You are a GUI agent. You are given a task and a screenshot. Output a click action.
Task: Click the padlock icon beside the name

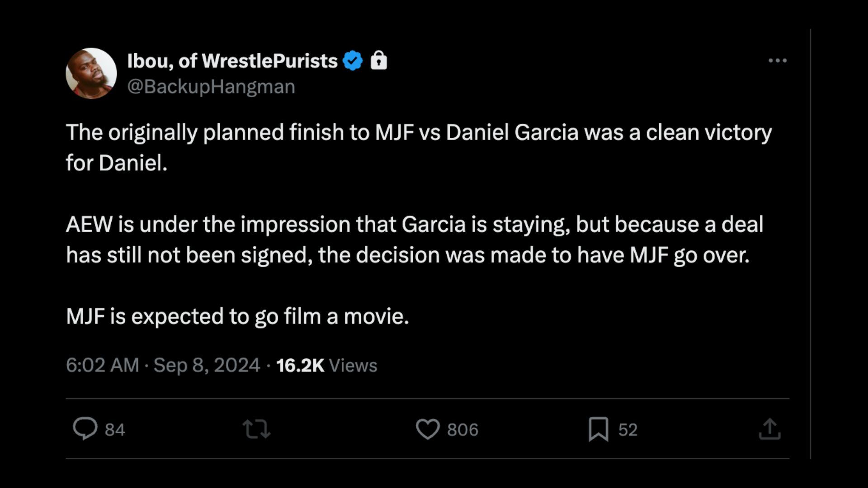click(379, 60)
